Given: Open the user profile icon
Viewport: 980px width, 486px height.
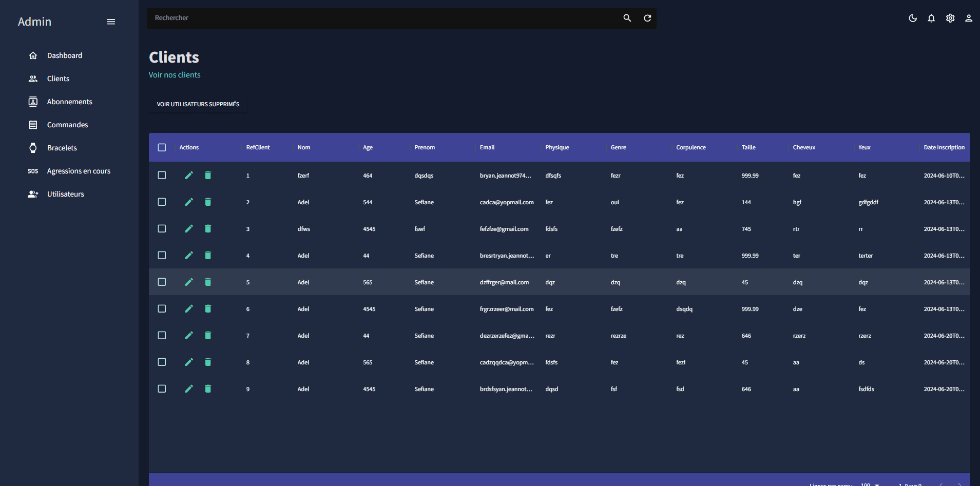Looking at the screenshot, I should click(969, 18).
